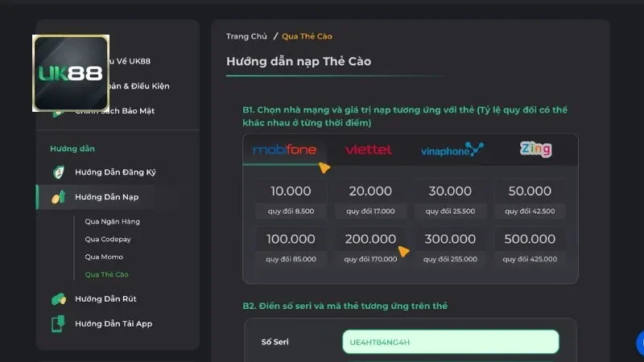The width and height of the screenshot is (644, 362).
Task: Click the Số Seri input field
Action: coord(450,342)
